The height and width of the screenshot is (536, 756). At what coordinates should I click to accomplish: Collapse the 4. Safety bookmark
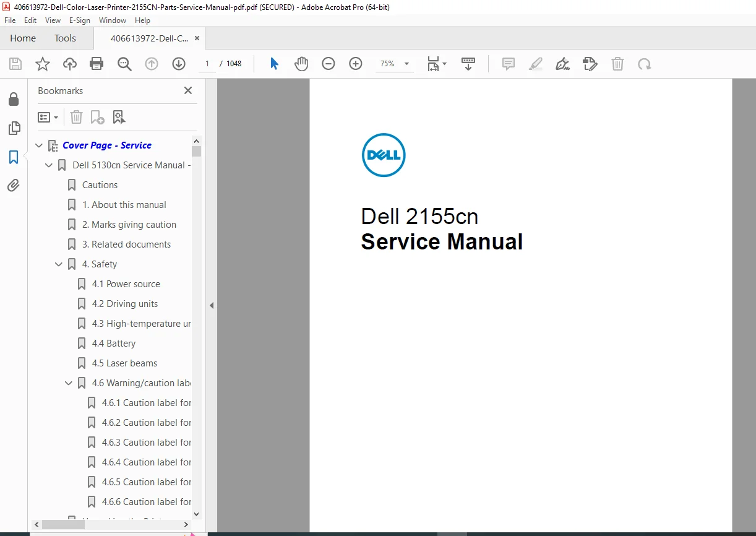tap(59, 264)
